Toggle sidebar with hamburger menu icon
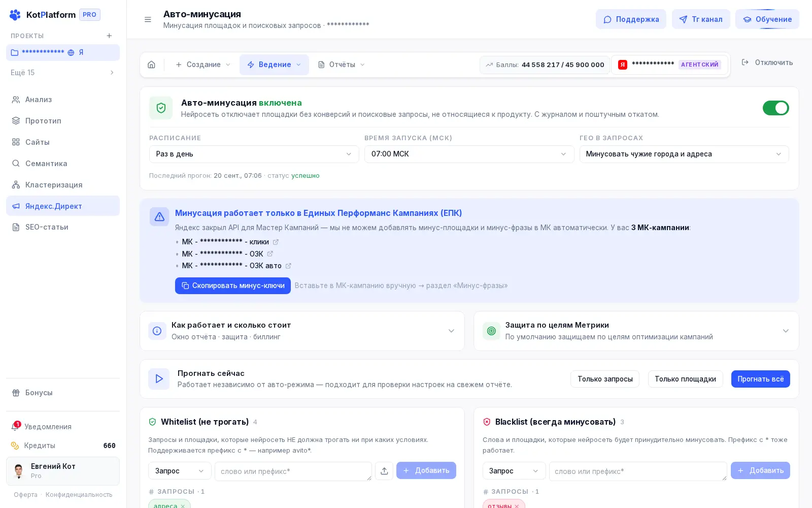Screen dimensions: 812x508 [x=148, y=19]
